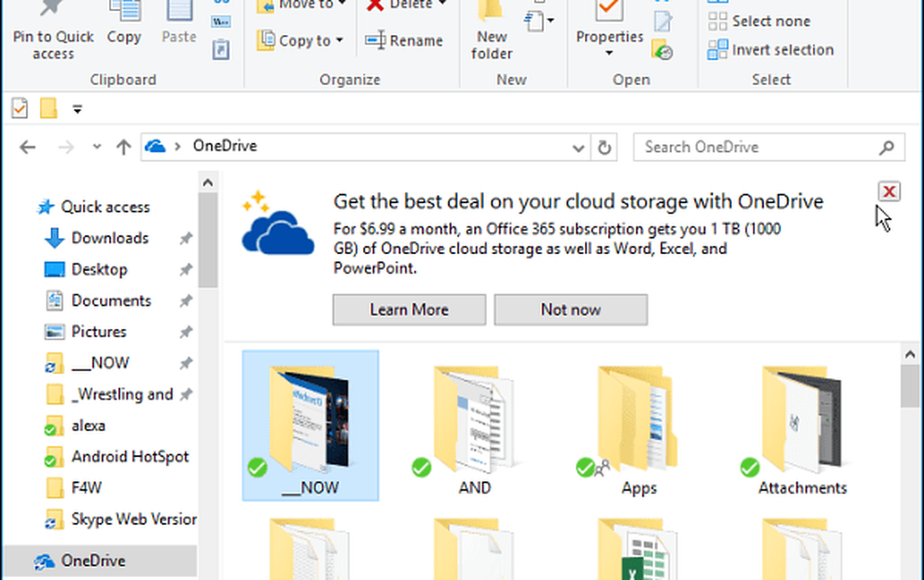The height and width of the screenshot is (580, 924).
Task: Navigate back with the back arrow
Action: pos(28,147)
